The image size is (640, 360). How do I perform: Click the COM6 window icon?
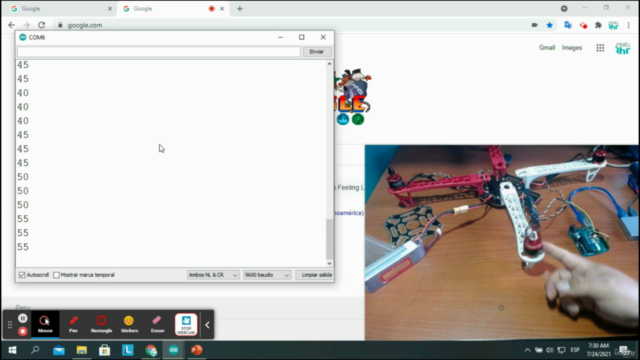click(23, 37)
